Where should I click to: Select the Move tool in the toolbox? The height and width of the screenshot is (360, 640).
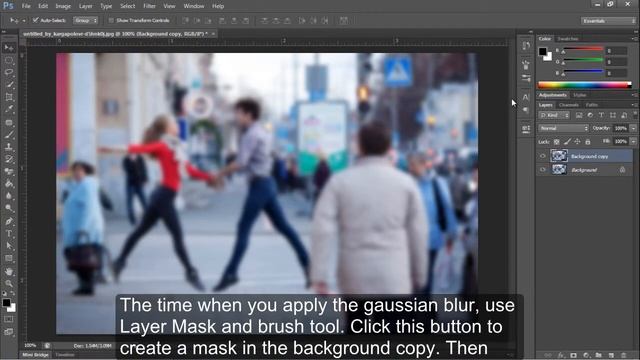point(9,48)
